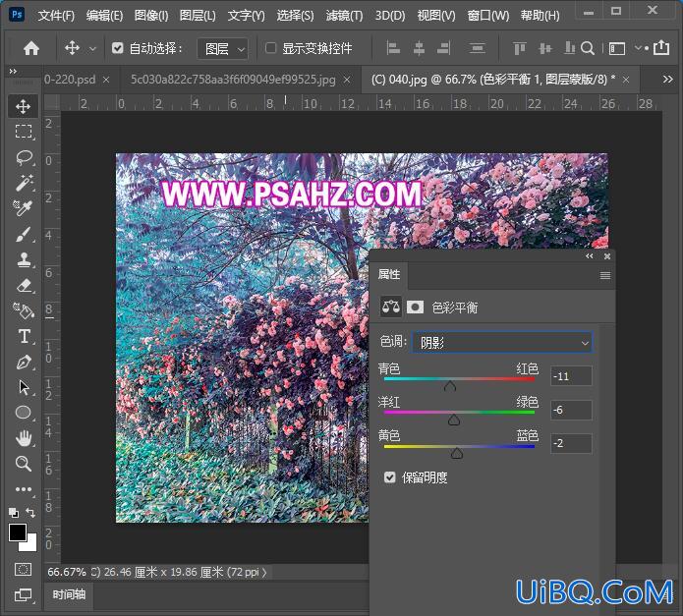Open status bar info arrow
The width and height of the screenshot is (683, 616).
pos(264,572)
